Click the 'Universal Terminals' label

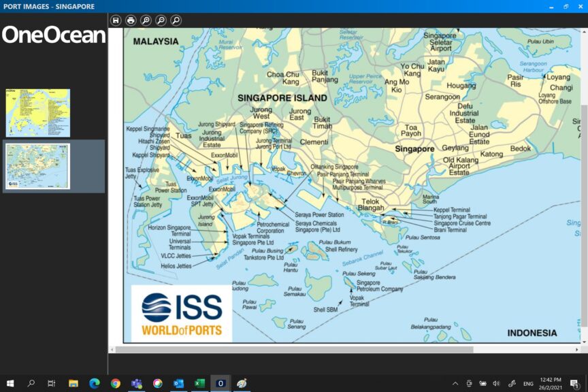click(x=180, y=244)
